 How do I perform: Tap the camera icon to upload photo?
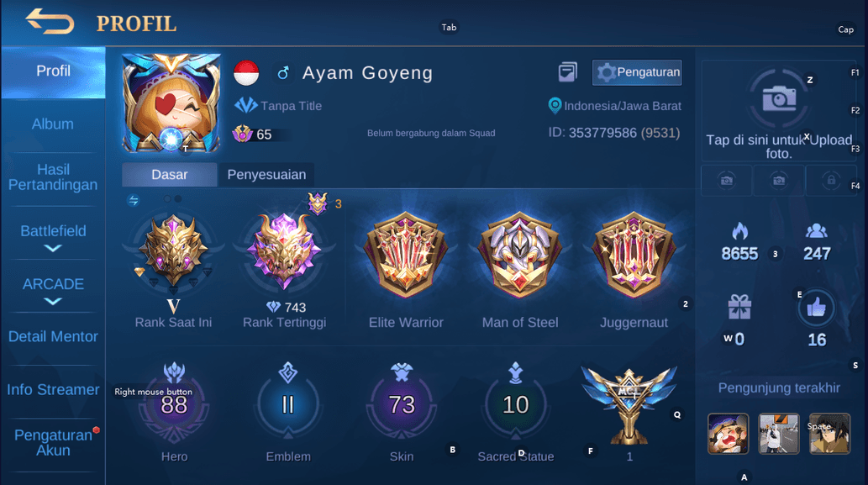point(779,99)
